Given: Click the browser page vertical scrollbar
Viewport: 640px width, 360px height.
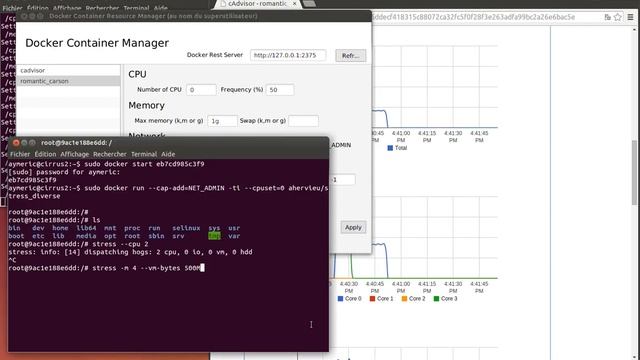Looking at the screenshot, I should (634, 172).
